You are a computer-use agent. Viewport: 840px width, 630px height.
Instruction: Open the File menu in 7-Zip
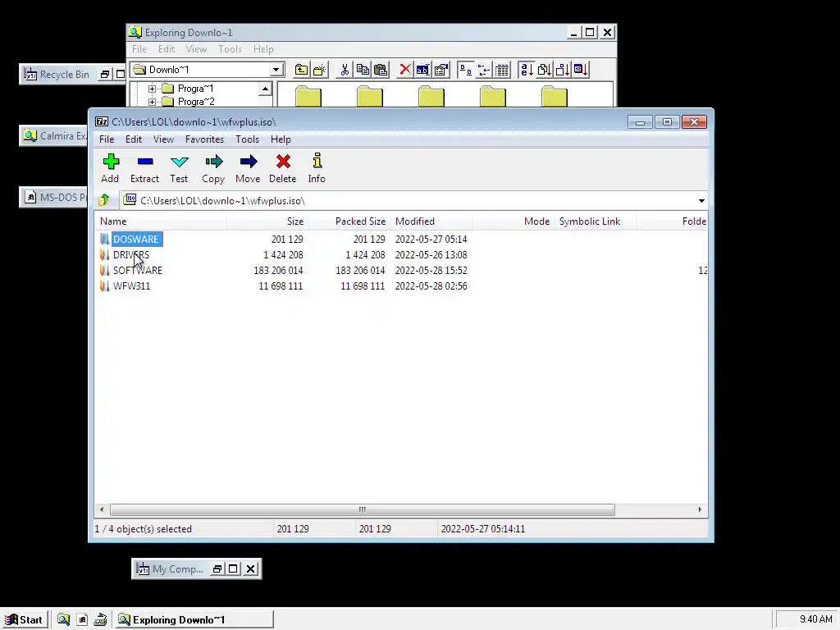coord(107,139)
